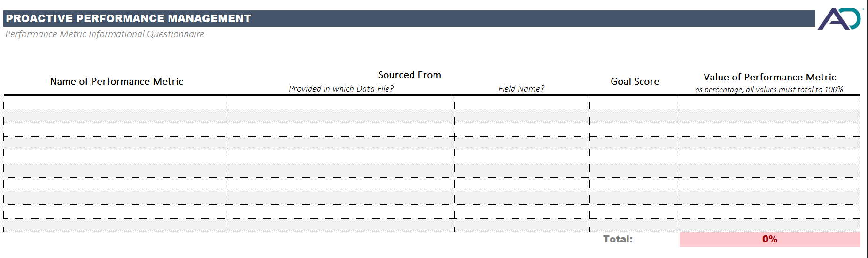This screenshot has height=258, width=868.
Task: Select the pink 0% total cell
Action: pos(769,239)
